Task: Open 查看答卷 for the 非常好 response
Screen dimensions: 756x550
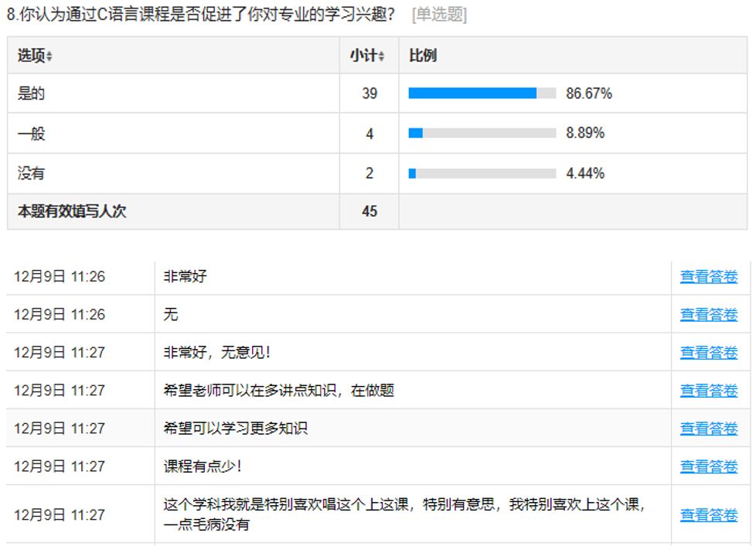Action: click(708, 276)
